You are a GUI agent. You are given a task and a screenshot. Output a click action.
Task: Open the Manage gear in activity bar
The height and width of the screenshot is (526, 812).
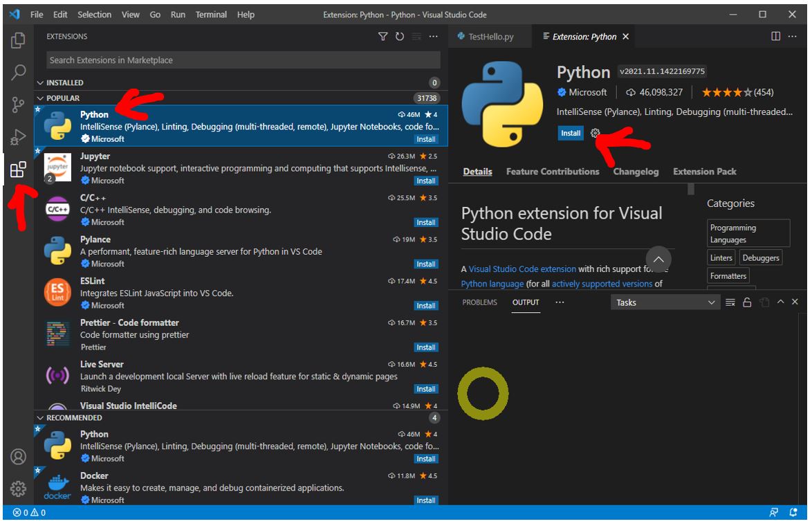coord(18,489)
